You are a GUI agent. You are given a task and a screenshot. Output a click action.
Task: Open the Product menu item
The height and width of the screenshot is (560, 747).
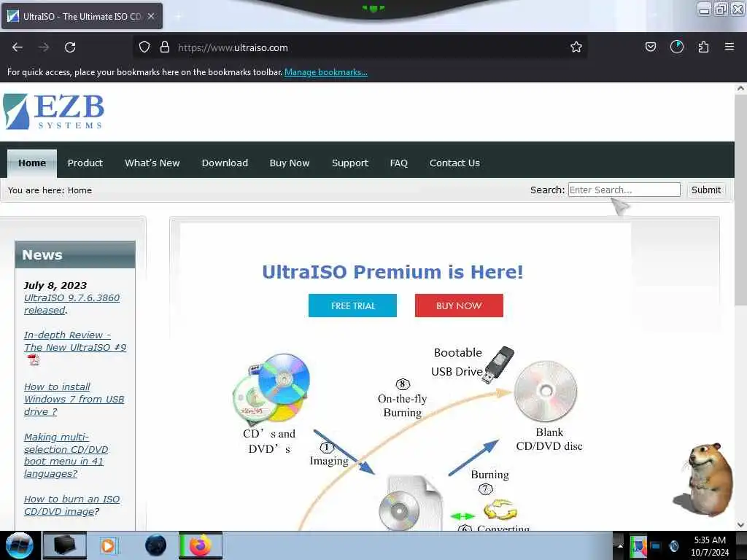[85, 163]
